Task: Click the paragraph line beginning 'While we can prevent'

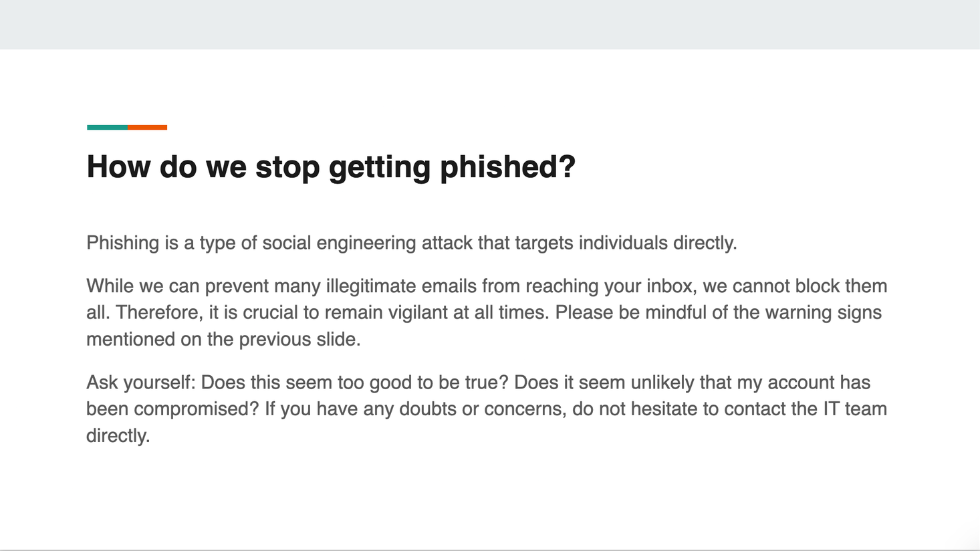Action: 487,286
